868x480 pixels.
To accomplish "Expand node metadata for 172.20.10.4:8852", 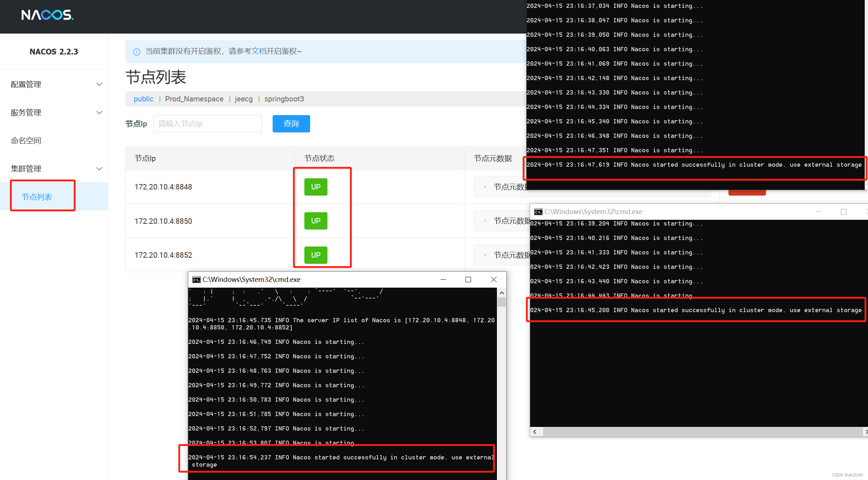I will pyautogui.click(x=485, y=255).
